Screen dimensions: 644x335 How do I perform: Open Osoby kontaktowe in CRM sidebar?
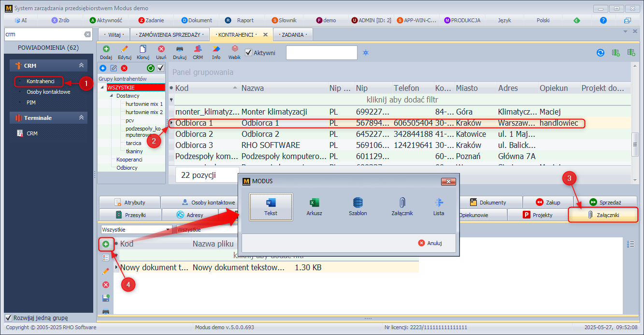pos(48,92)
